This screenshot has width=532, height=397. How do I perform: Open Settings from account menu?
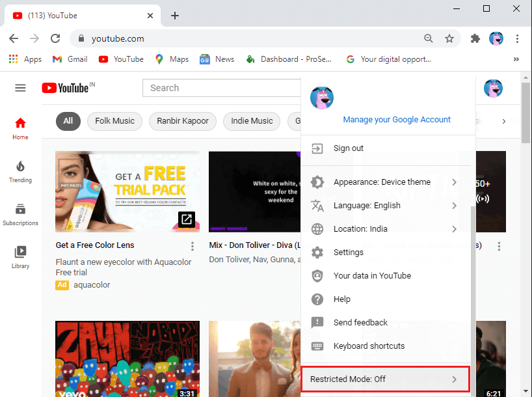tap(386, 253)
